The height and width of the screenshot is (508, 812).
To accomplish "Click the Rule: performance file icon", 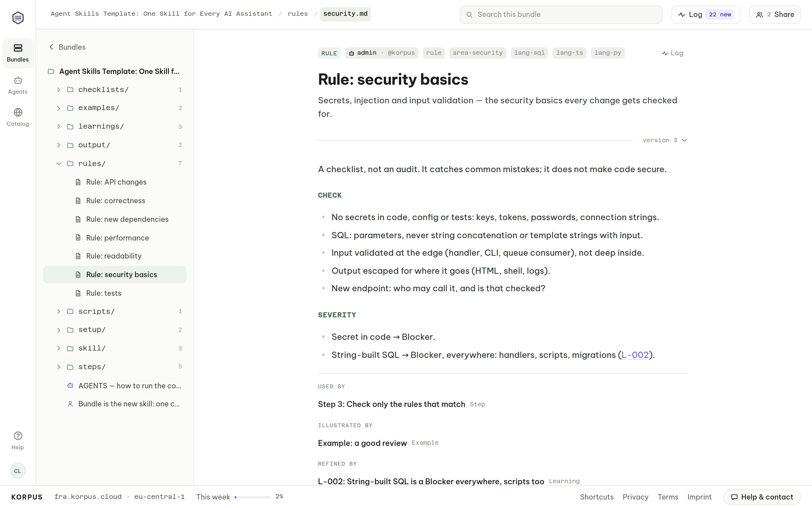I will coord(78,238).
